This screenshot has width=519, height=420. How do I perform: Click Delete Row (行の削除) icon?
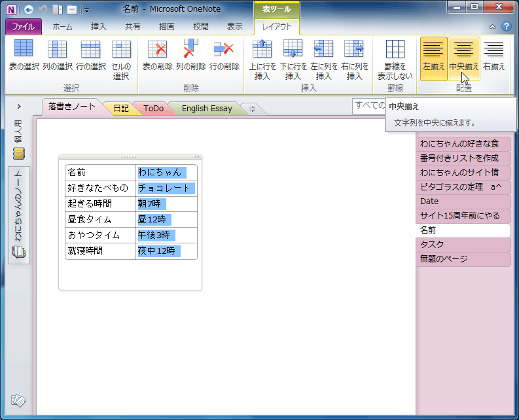[224, 55]
